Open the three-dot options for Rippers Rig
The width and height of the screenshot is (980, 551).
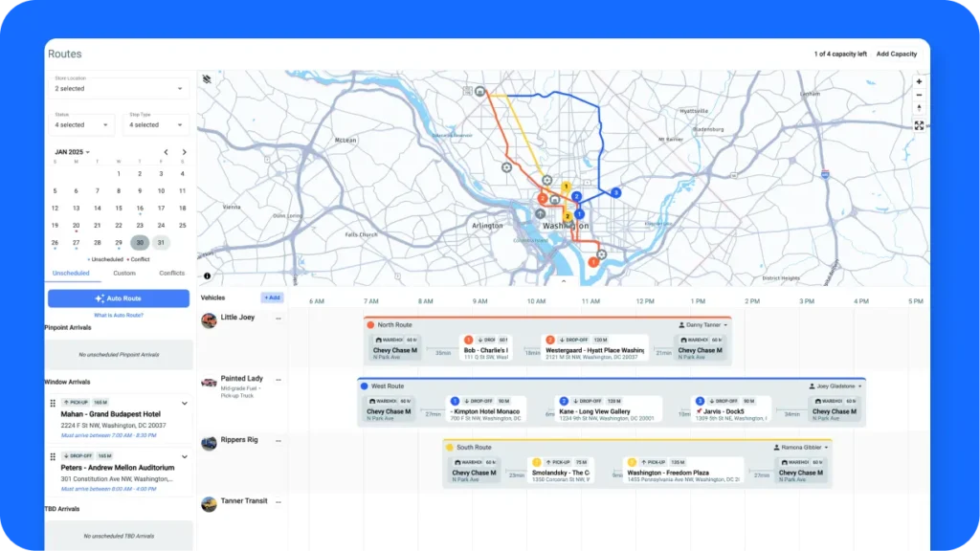click(x=277, y=443)
